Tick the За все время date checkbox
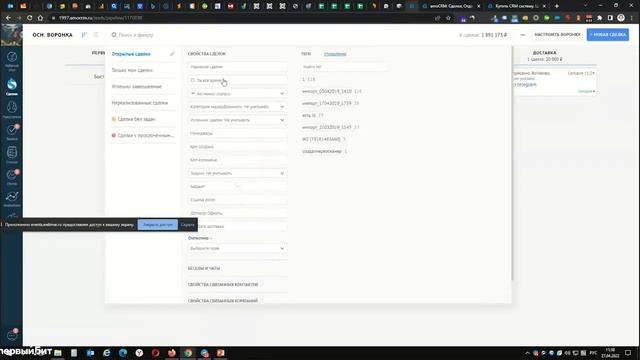 [x=193, y=80]
